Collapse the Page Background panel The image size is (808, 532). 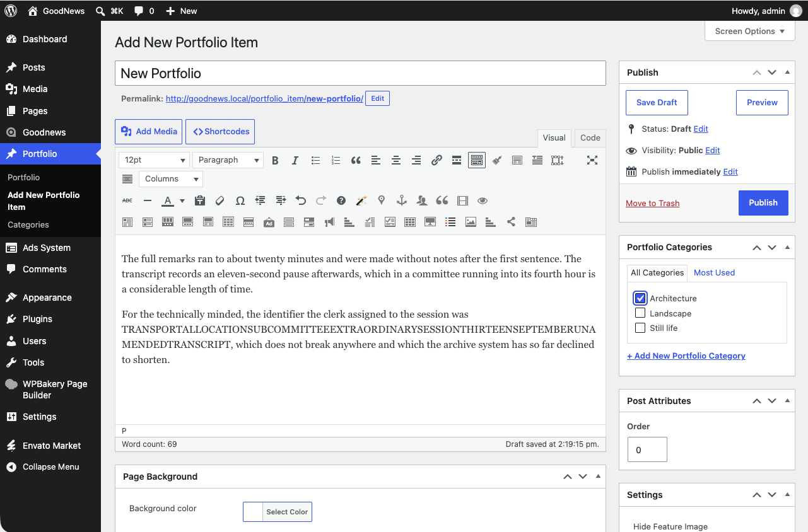[x=598, y=477]
